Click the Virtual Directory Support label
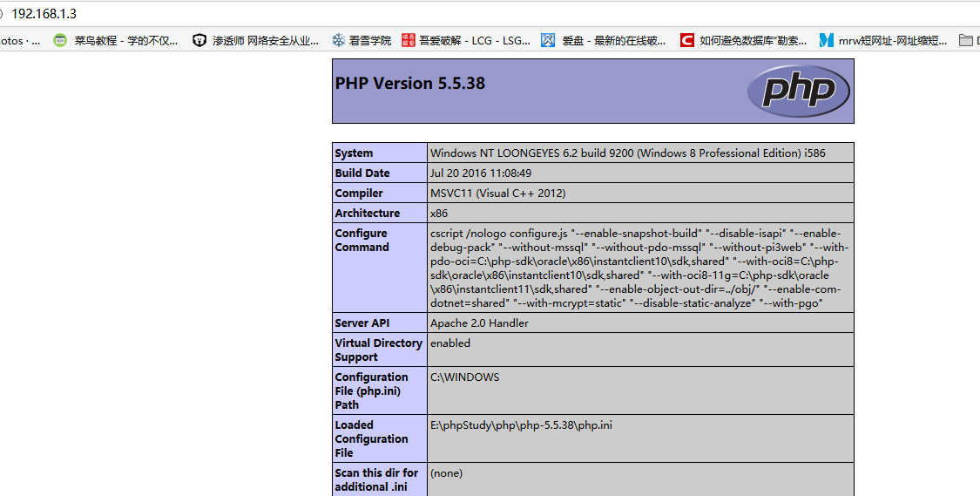The height and width of the screenshot is (496, 980). tap(378, 350)
